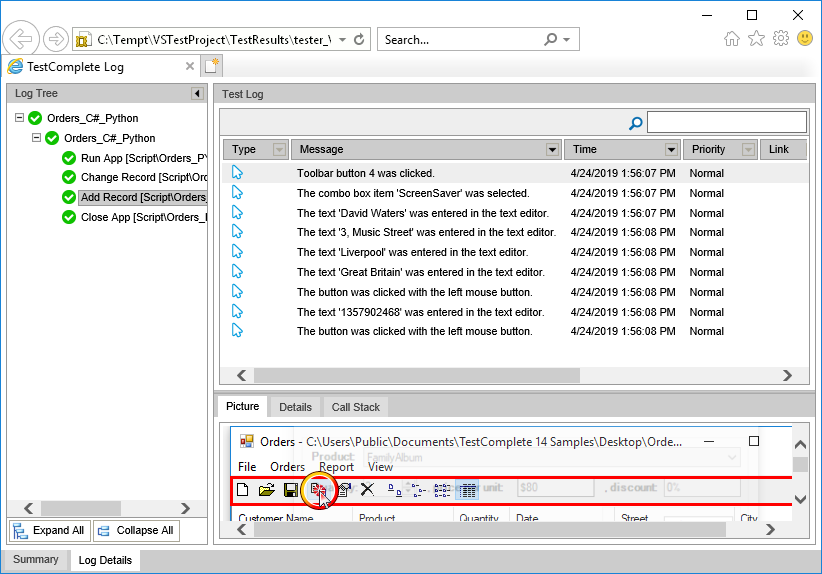Click Edit order icon in Orders toolbar

[344, 490]
